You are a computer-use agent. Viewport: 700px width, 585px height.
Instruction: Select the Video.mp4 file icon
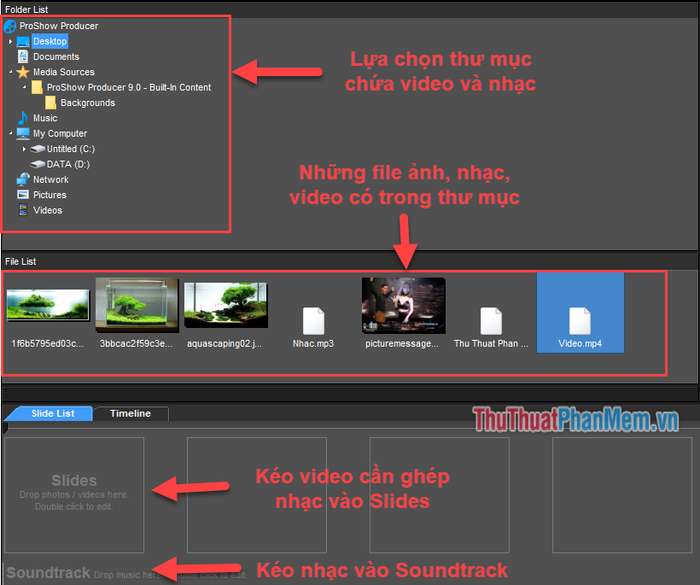tap(580, 321)
